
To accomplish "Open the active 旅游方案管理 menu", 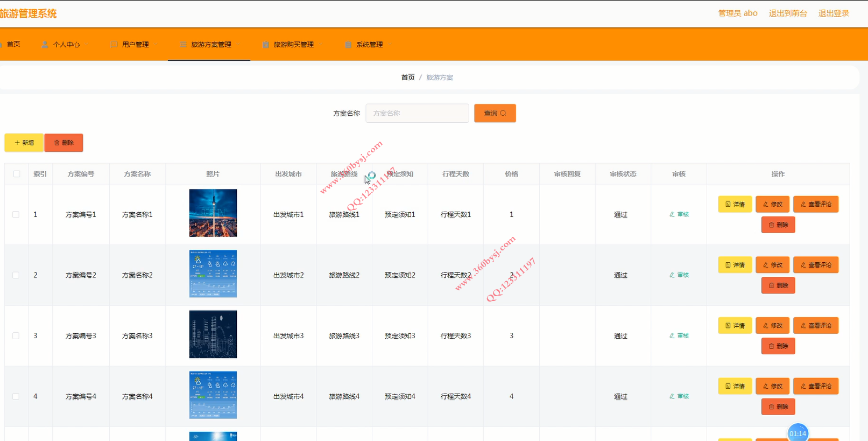I will (209, 45).
